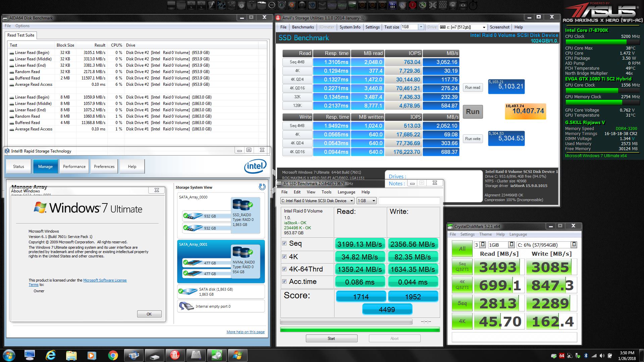The image size is (644, 362).
Task: Click the gray AS SSD test progress bar
Action: tap(346, 322)
